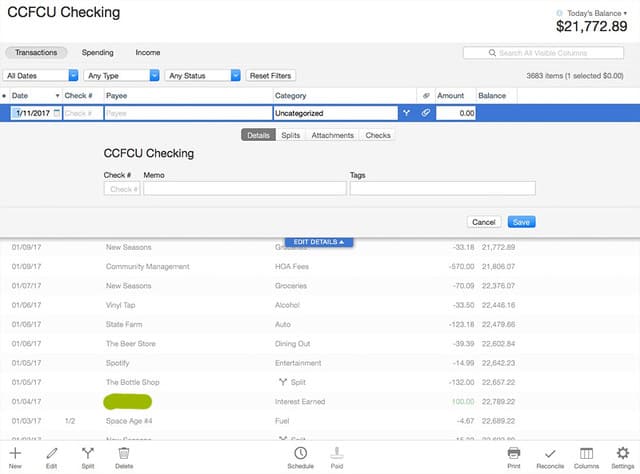Click the attachment column header icon
The width and height of the screenshot is (640, 474).
(426, 96)
